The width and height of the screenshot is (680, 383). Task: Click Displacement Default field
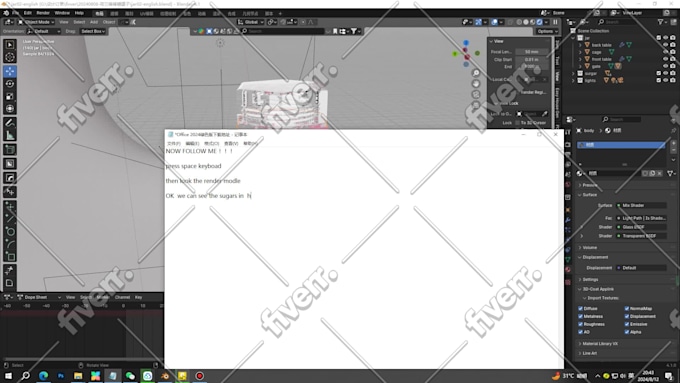coord(641,268)
